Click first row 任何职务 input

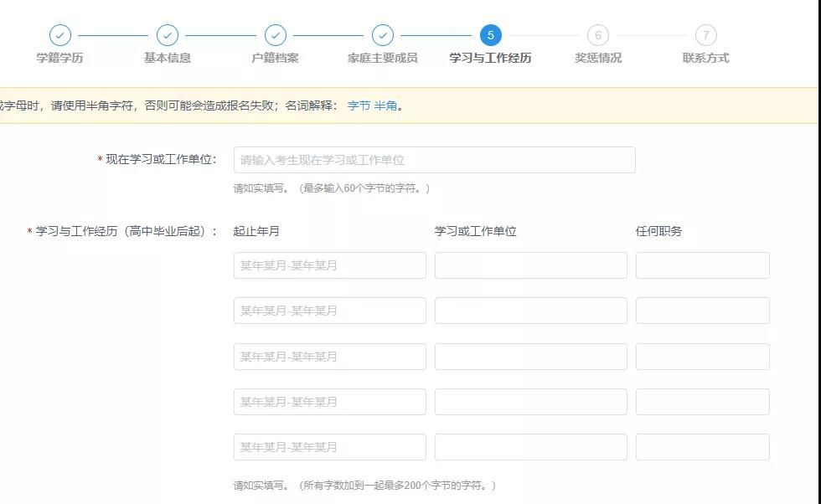coord(702,265)
